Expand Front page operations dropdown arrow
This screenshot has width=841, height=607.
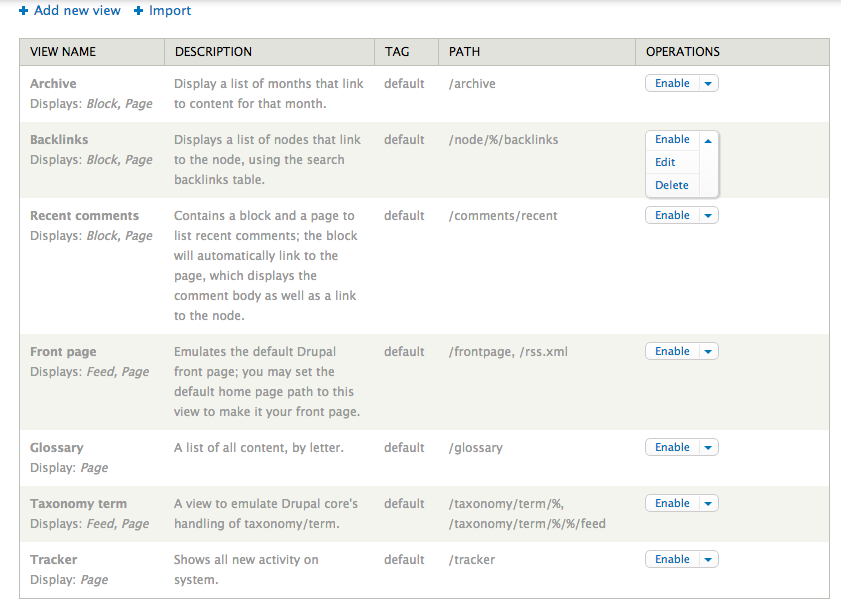click(x=708, y=352)
